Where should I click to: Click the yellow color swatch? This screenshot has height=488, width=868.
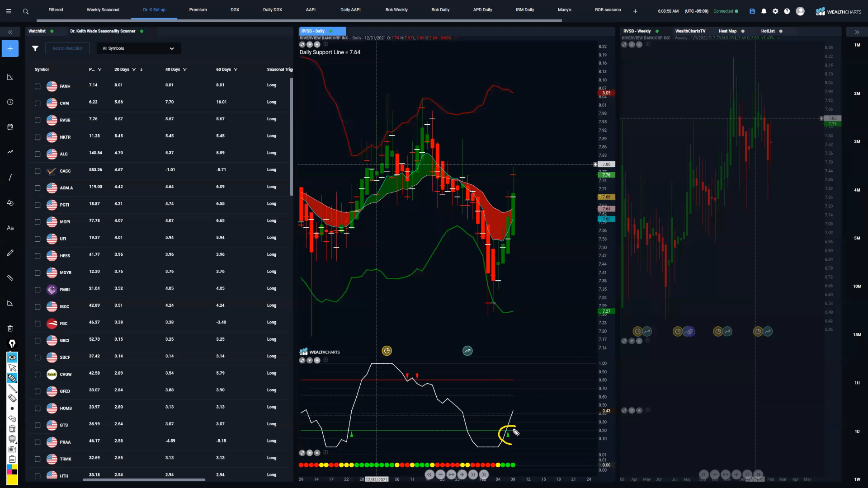12,479
